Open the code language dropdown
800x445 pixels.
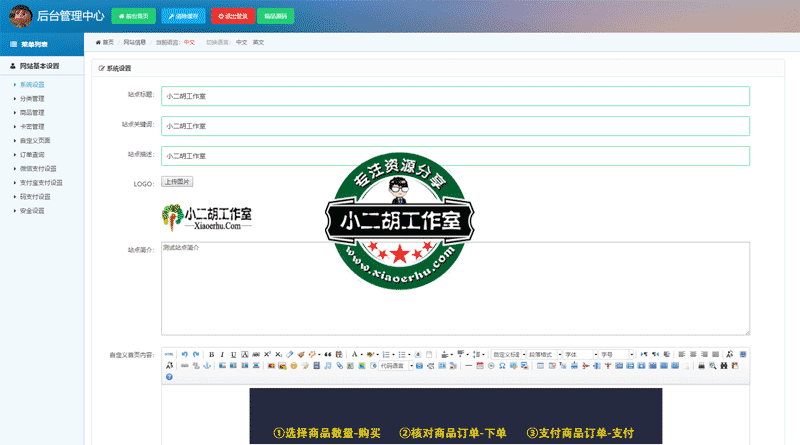click(x=396, y=366)
